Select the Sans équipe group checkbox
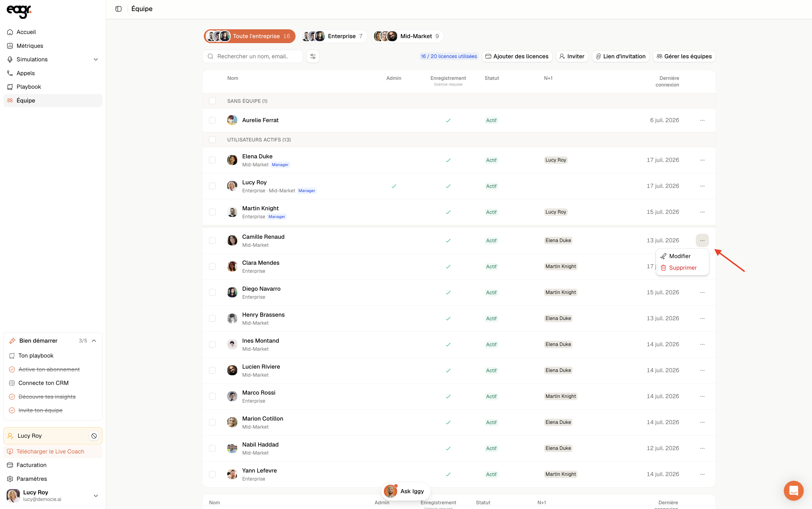 click(212, 101)
